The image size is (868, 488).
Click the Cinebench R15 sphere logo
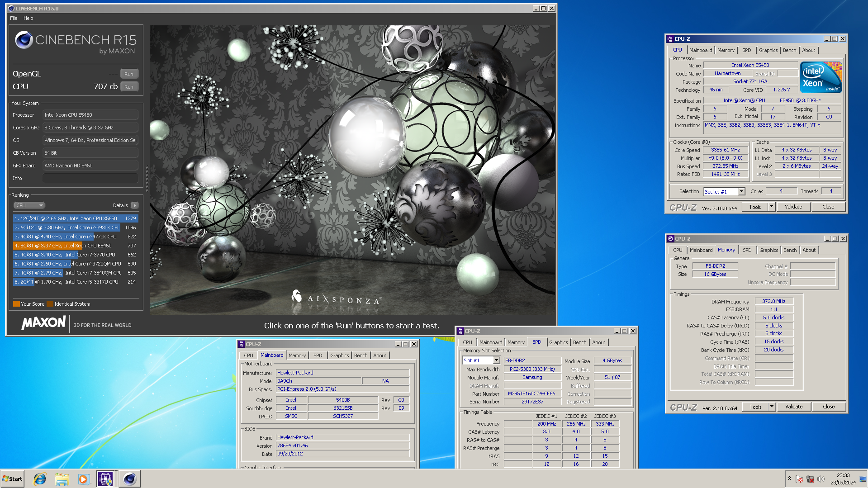click(24, 40)
